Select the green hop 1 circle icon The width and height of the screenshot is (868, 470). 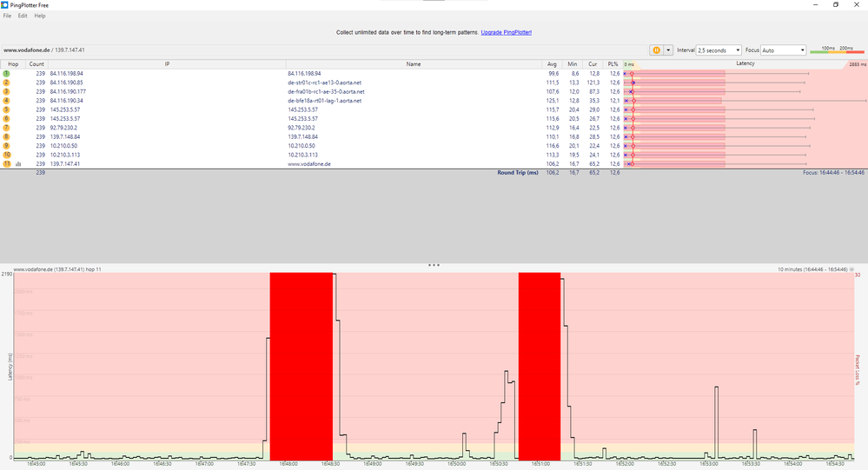point(7,73)
